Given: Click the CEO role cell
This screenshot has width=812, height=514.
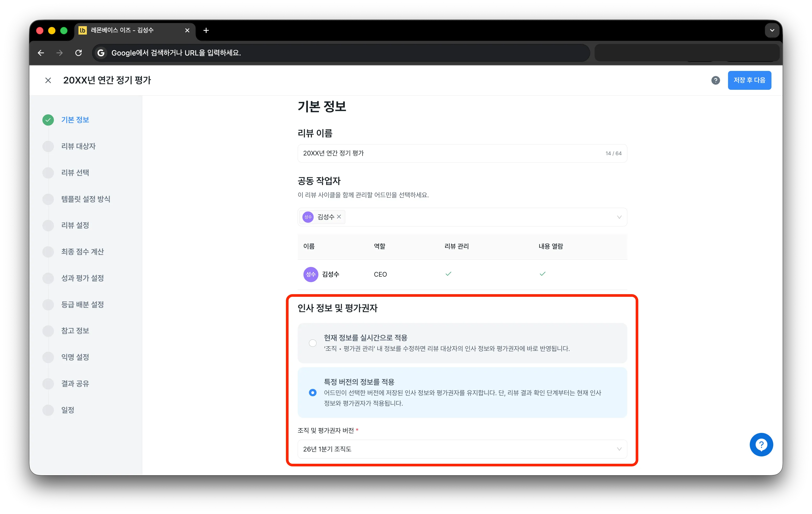Looking at the screenshot, I should [380, 275].
